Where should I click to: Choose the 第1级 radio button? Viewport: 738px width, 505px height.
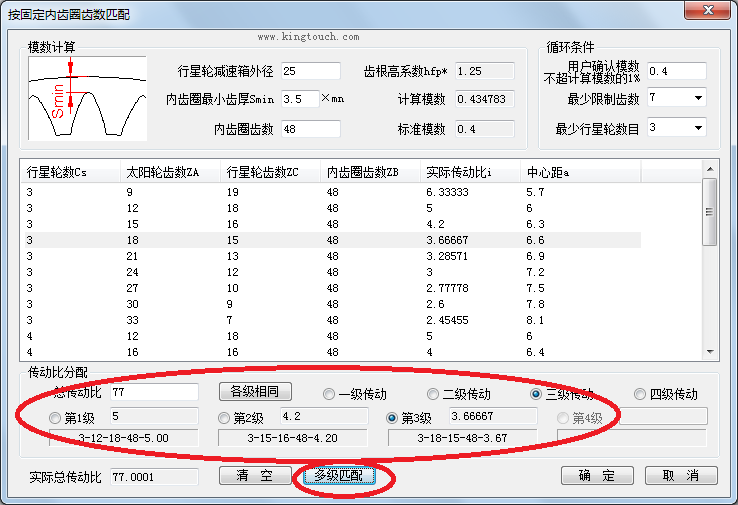pyautogui.click(x=55, y=418)
